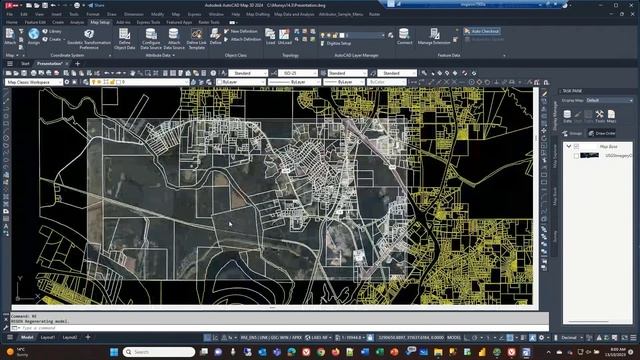
Task: Open the ISO-25 dimension style dropdown
Action: [298, 73]
